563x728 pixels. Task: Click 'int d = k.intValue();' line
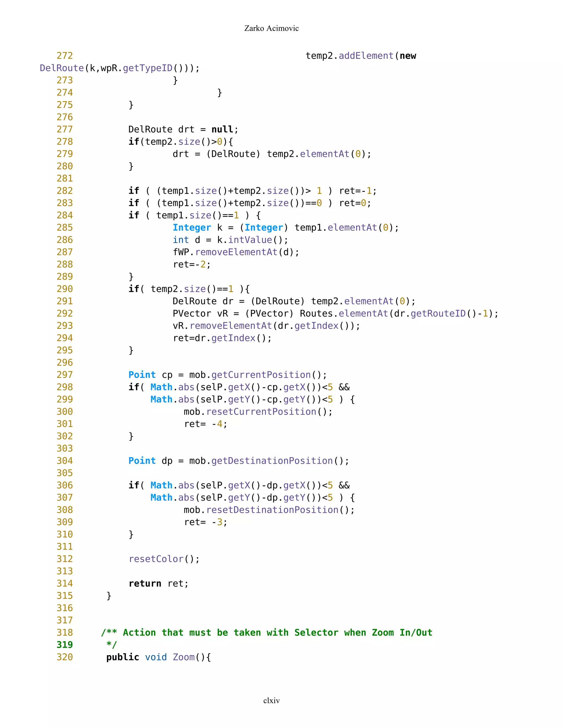(230, 240)
